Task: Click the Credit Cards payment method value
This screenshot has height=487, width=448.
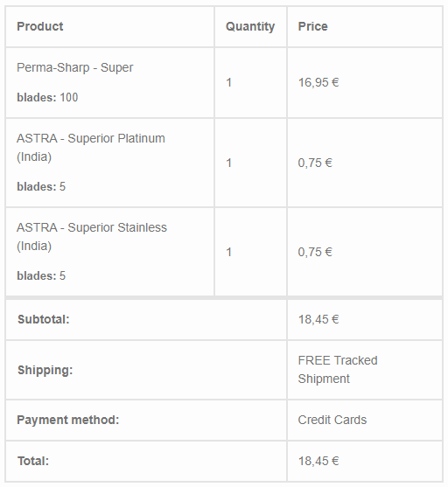Action: tap(332, 420)
